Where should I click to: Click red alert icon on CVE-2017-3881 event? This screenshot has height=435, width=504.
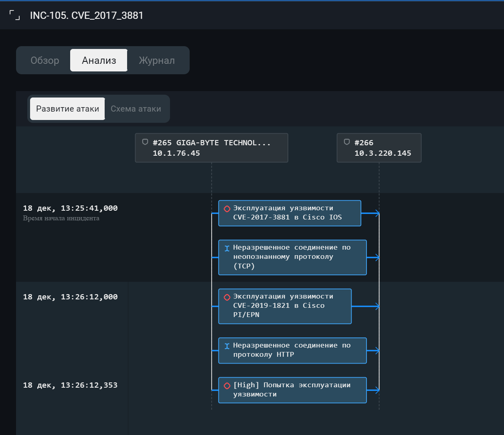[227, 209]
